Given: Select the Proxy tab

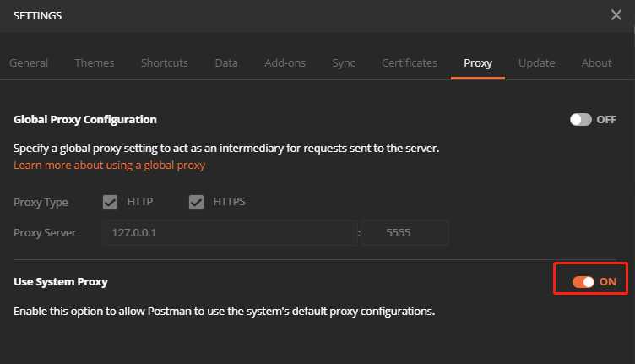Looking at the screenshot, I should [x=478, y=62].
